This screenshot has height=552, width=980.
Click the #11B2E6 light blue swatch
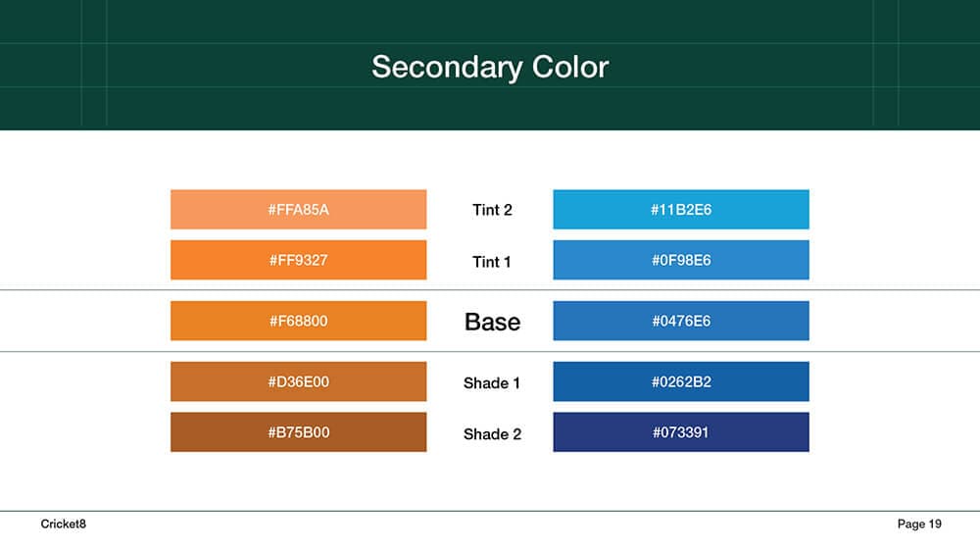681,210
